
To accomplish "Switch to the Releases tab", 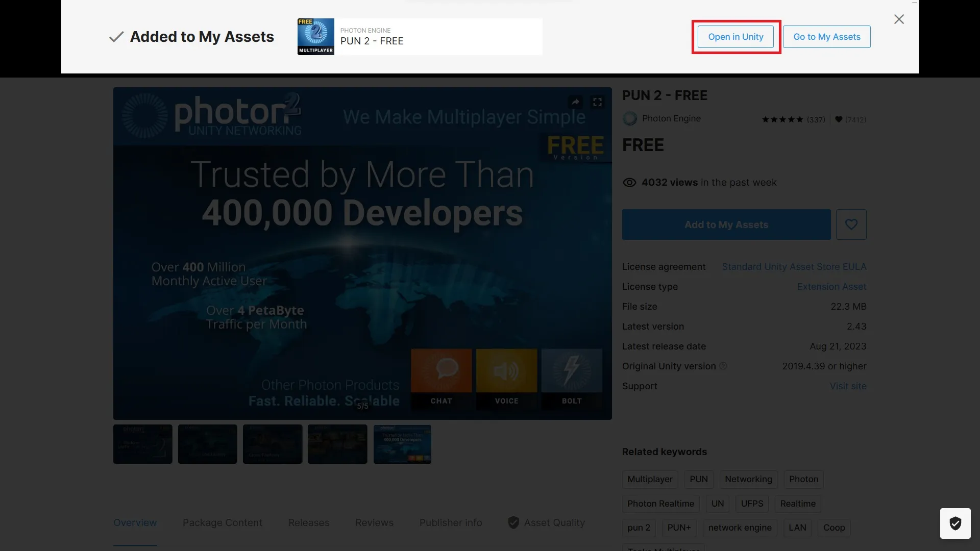I will click(x=309, y=522).
